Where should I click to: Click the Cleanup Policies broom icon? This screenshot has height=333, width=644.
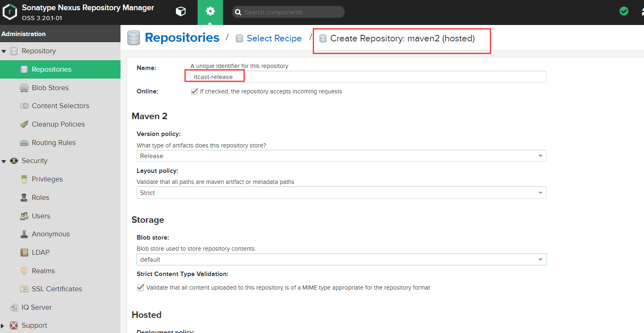(x=24, y=124)
